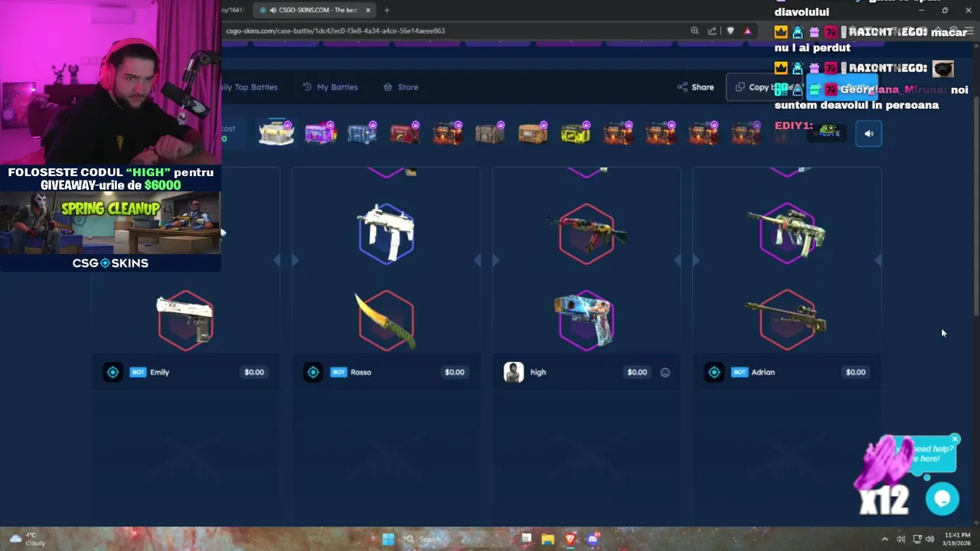Click Rosso's white MP9 skin
Viewport: 980px width, 551px height.
click(386, 233)
